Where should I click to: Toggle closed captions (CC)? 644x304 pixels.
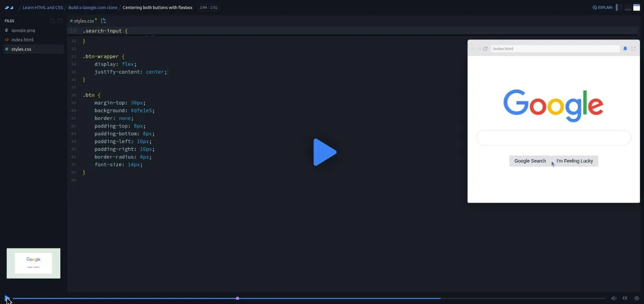pyautogui.click(x=625, y=298)
